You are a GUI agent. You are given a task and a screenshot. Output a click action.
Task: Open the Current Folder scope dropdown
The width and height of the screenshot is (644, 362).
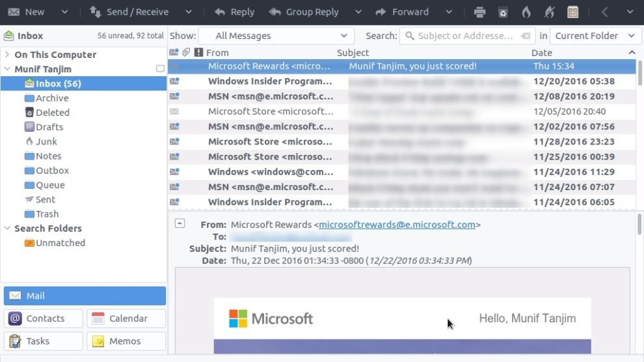pyautogui.click(x=595, y=36)
